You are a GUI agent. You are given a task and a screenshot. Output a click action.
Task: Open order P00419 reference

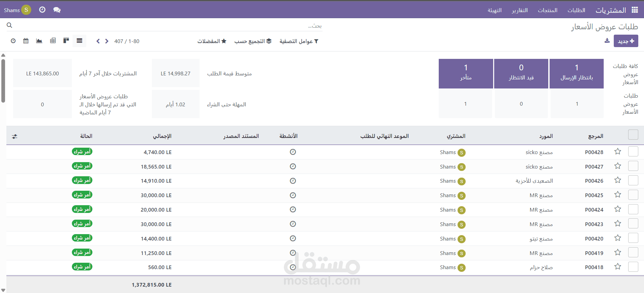pos(594,253)
